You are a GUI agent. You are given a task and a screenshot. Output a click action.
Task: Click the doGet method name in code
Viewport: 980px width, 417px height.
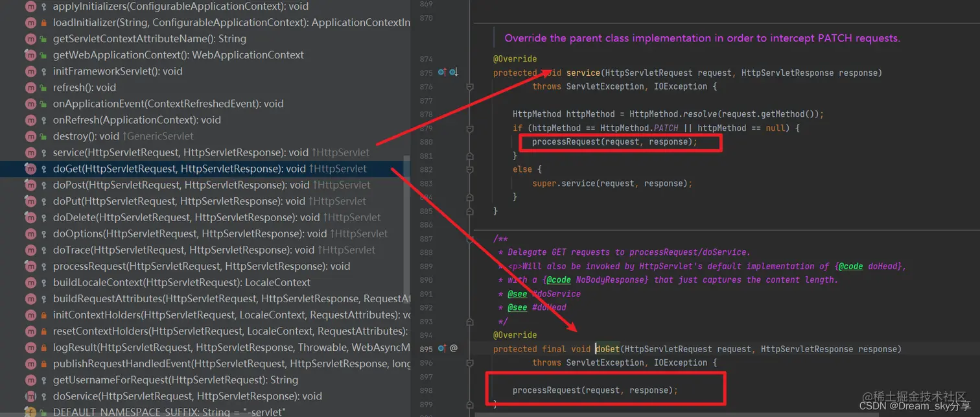point(607,349)
